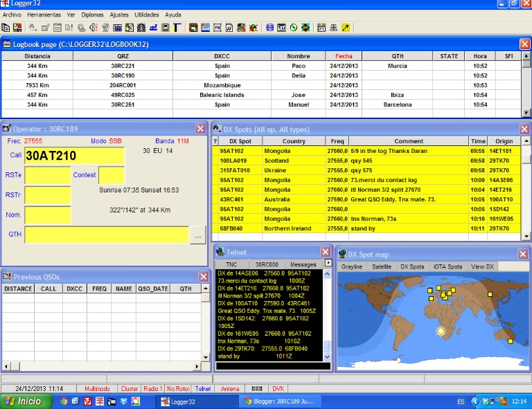Click the yellow and black sun toolbar icon

pyautogui.click(x=305, y=28)
